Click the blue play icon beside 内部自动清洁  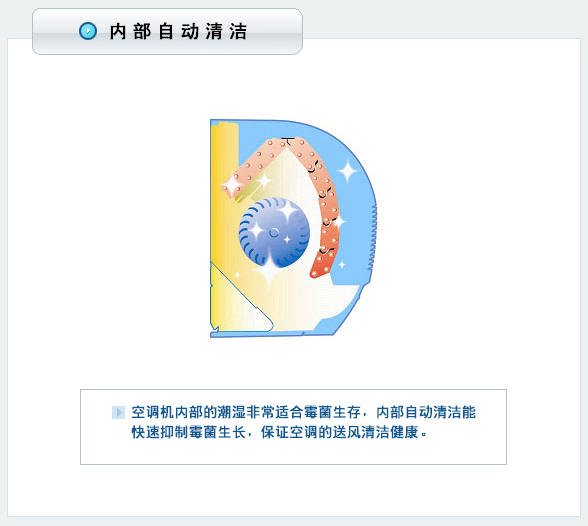[88, 31]
